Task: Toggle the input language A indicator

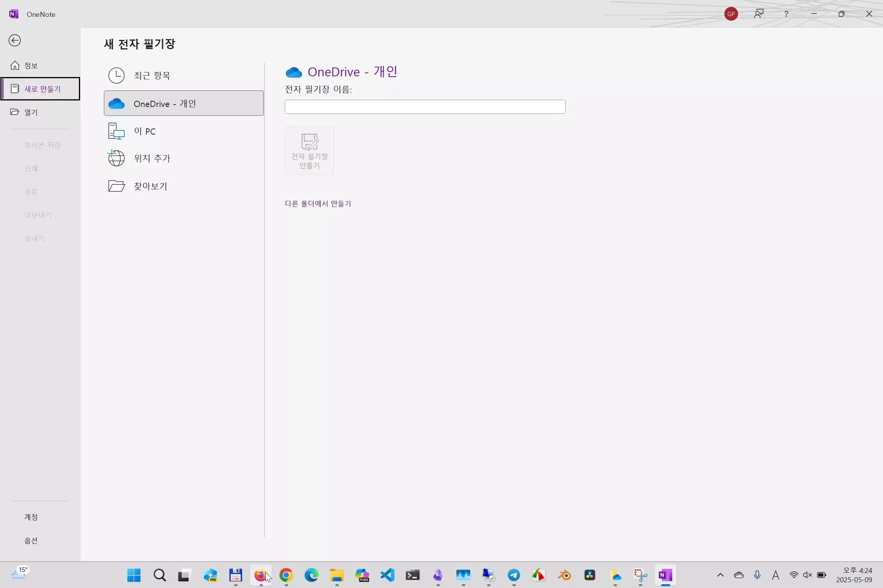Action: point(776,575)
